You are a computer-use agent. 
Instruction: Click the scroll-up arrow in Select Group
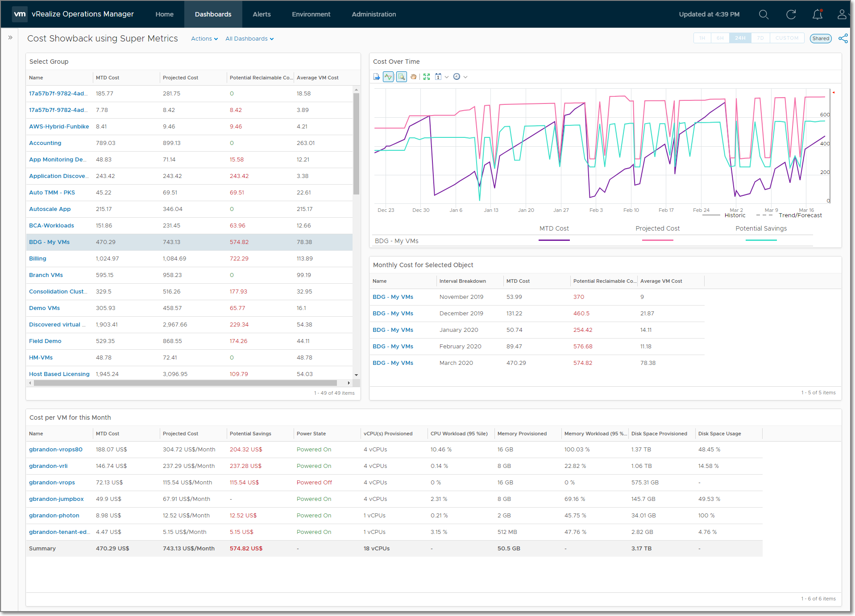tap(356, 90)
